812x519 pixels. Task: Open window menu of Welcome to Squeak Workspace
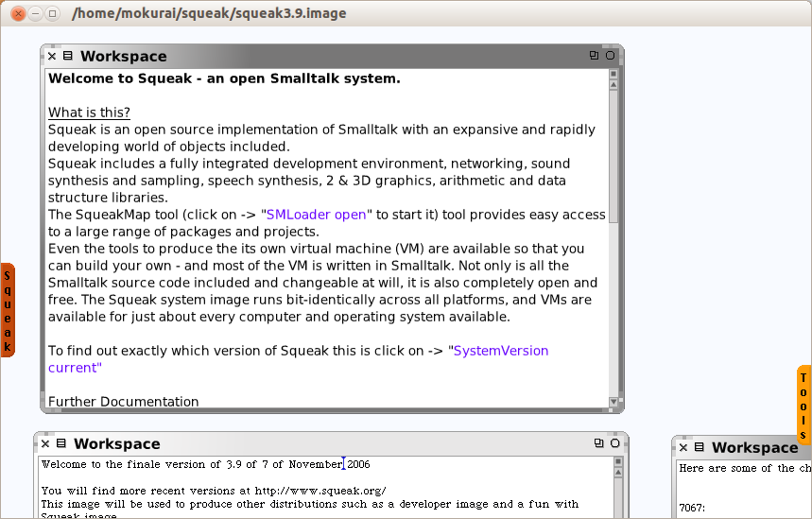pyautogui.click(x=67, y=56)
